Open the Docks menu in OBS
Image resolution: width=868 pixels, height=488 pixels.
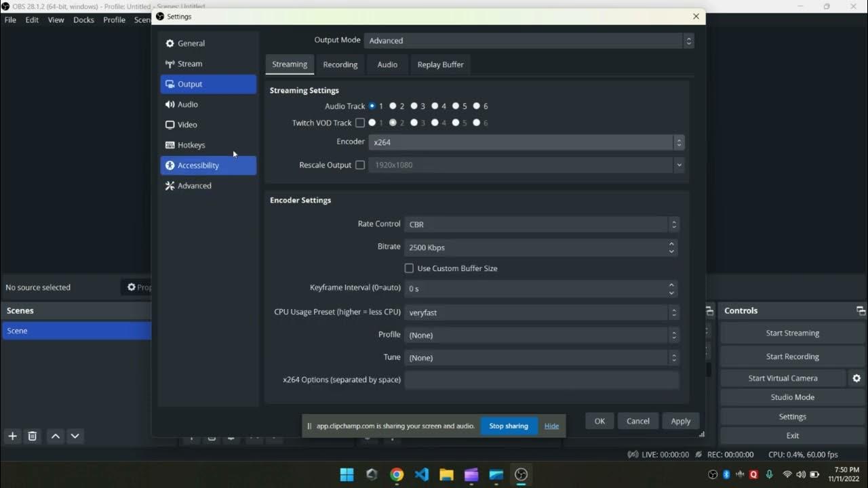[83, 20]
